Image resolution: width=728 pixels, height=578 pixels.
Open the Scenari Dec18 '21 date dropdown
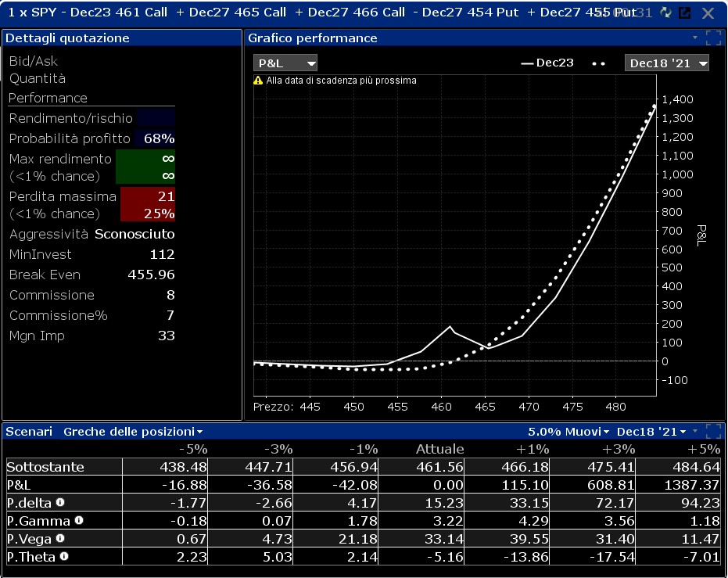651,432
